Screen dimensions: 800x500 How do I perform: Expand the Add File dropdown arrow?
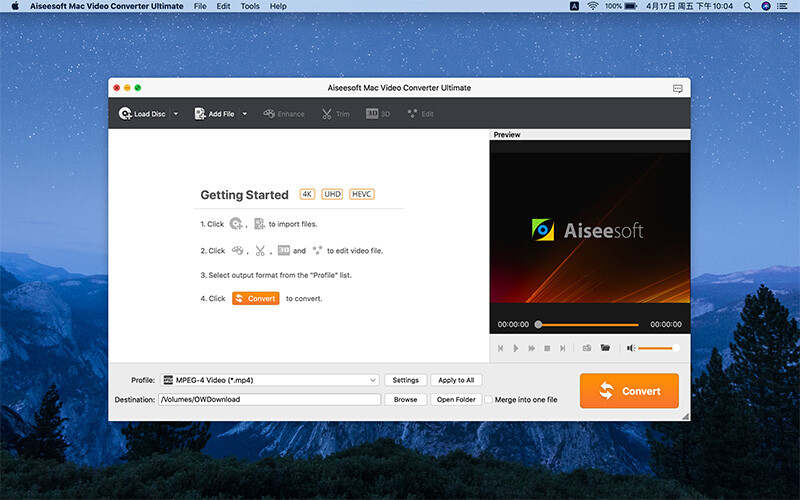tap(244, 114)
